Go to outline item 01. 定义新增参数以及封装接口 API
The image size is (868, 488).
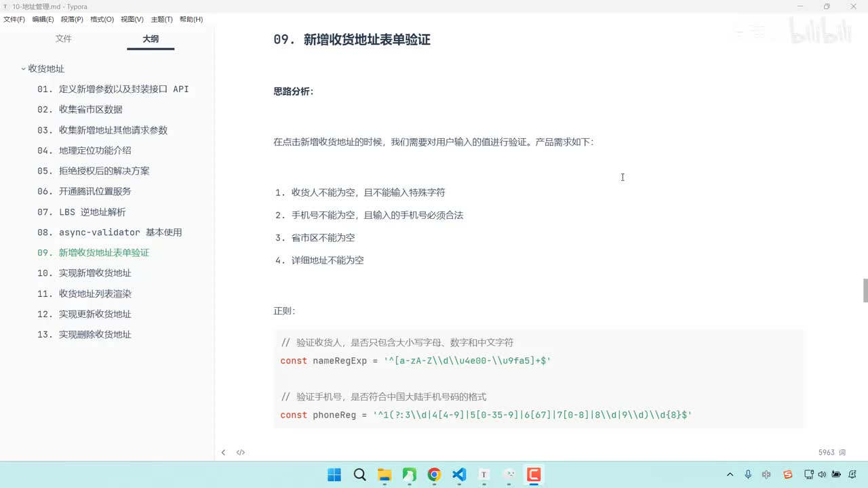pos(113,89)
